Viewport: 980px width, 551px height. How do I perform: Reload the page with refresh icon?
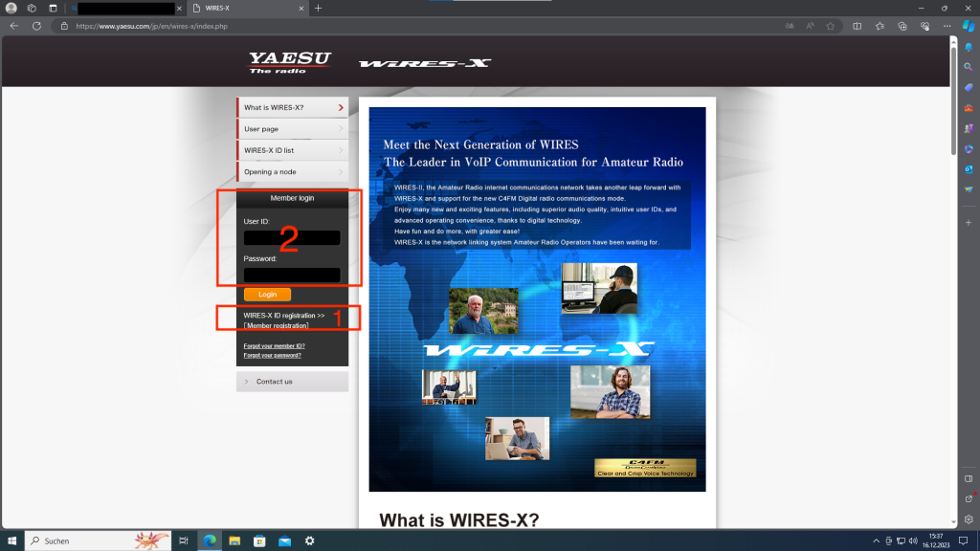coord(39,26)
